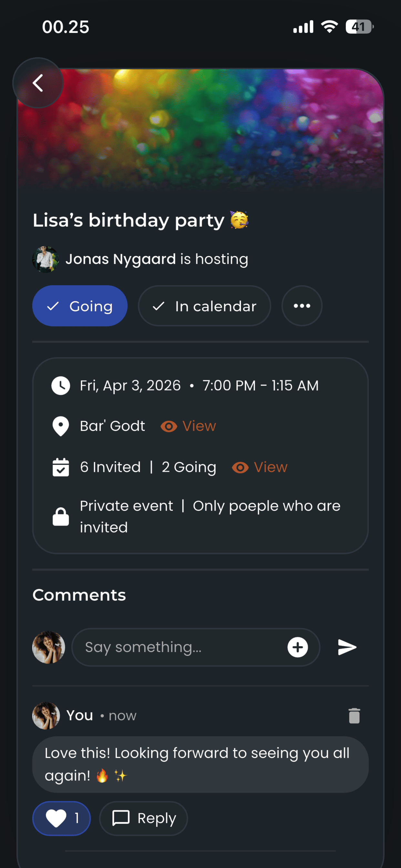Click the clock icon beside event date

point(61,386)
